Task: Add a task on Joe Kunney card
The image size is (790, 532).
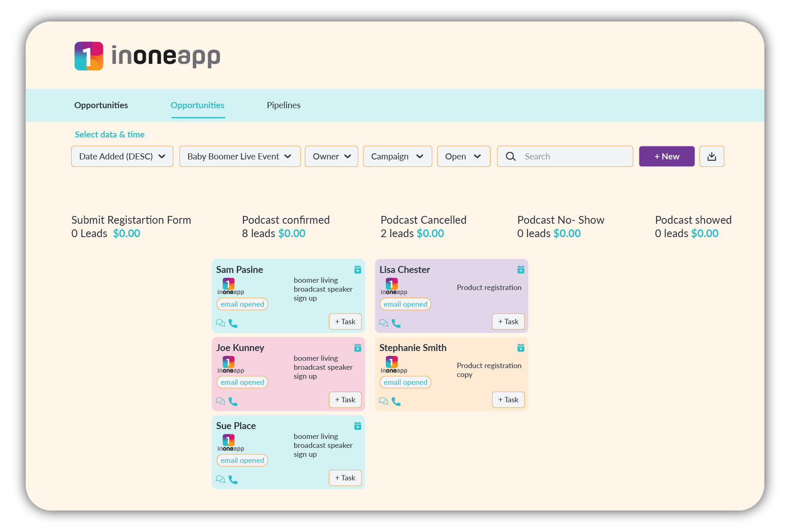Action: pos(345,400)
